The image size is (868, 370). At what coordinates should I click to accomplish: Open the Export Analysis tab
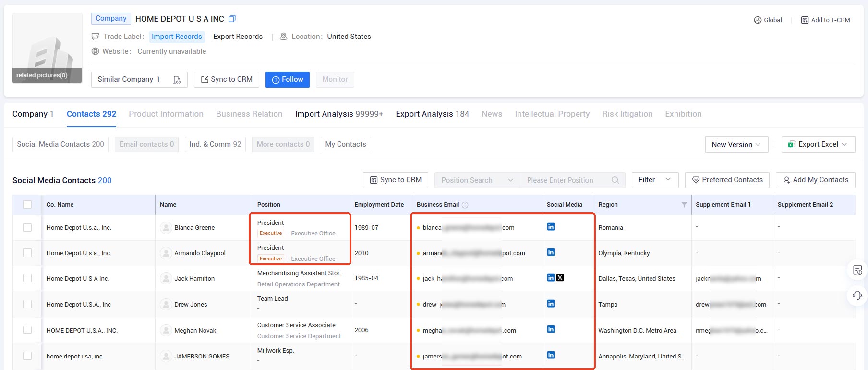(x=432, y=114)
